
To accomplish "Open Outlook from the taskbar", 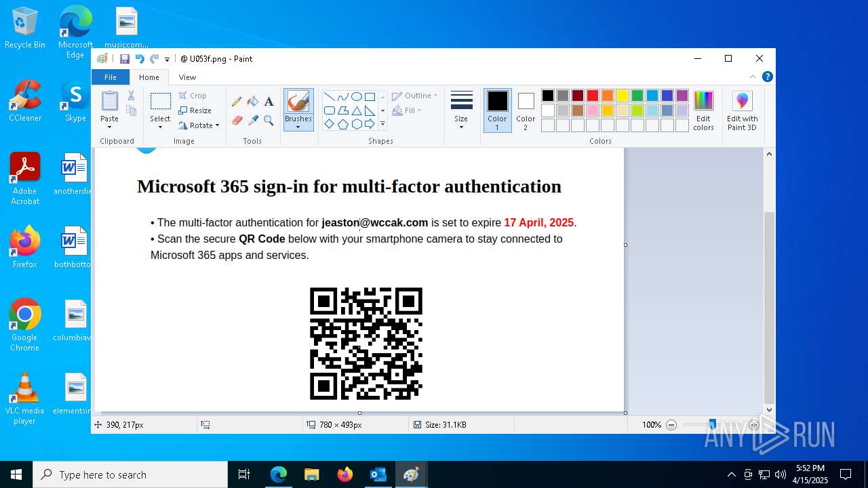I will coord(378,474).
